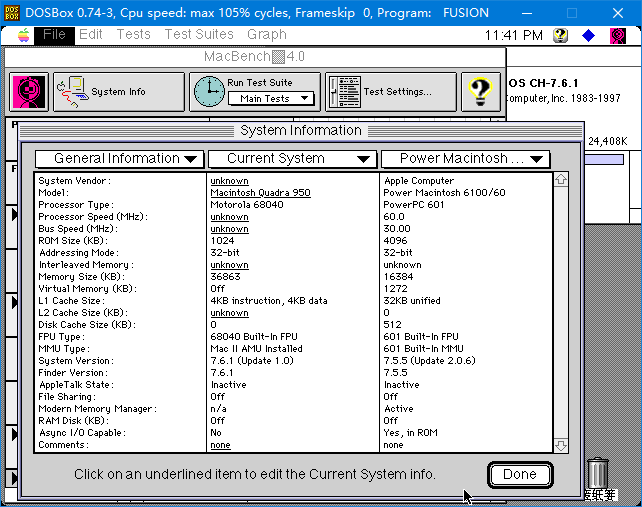Edit the underlined L2 Cache Size unknown value
Viewport: 642px width, 507px height.
pos(229,313)
